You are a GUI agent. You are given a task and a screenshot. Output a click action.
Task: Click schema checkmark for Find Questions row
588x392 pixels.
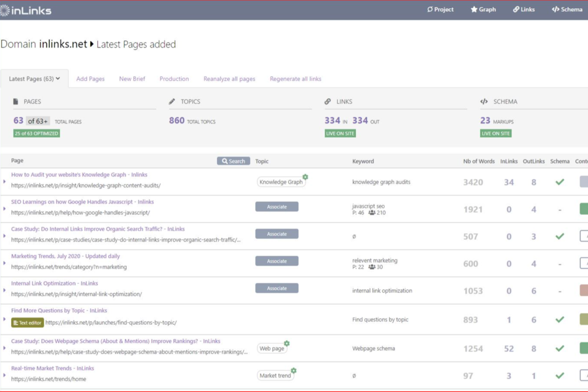click(x=560, y=319)
